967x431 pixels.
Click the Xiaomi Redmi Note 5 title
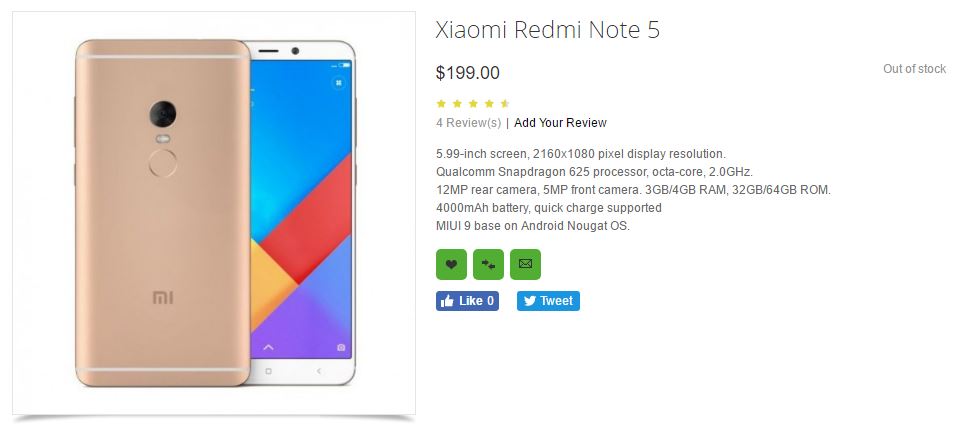point(548,30)
